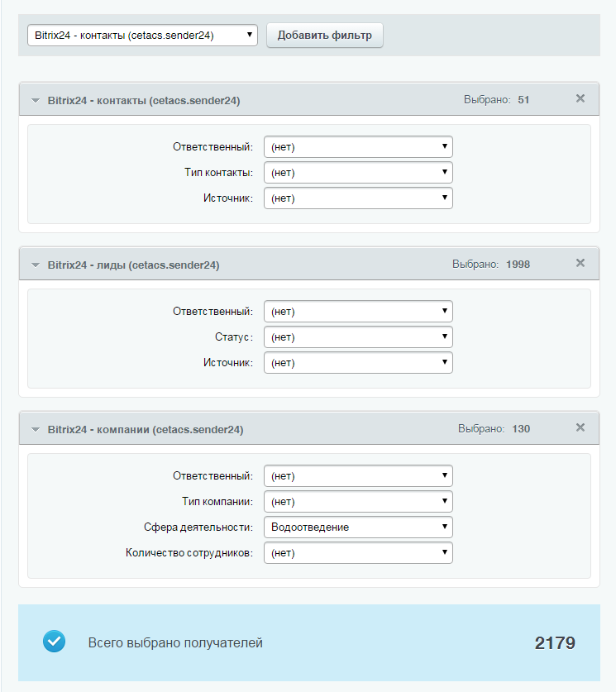616x692 pixels.
Task: Open the Тип контакты dropdown
Action: (358, 172)
